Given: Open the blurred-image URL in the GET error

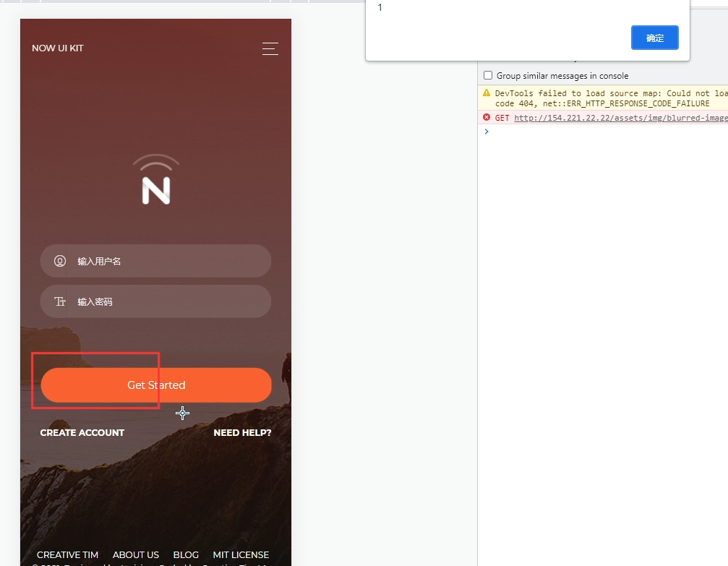Looking at the screenshot, I should pos(621,118).
